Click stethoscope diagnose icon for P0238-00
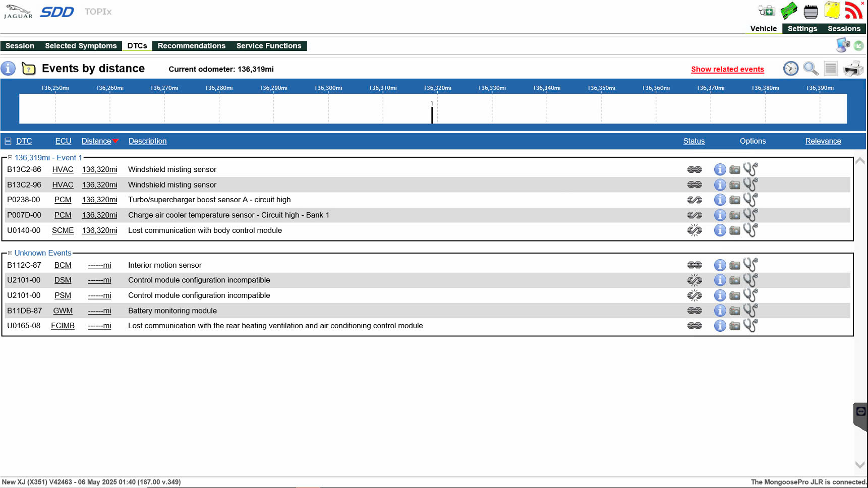 pos(750,200)
